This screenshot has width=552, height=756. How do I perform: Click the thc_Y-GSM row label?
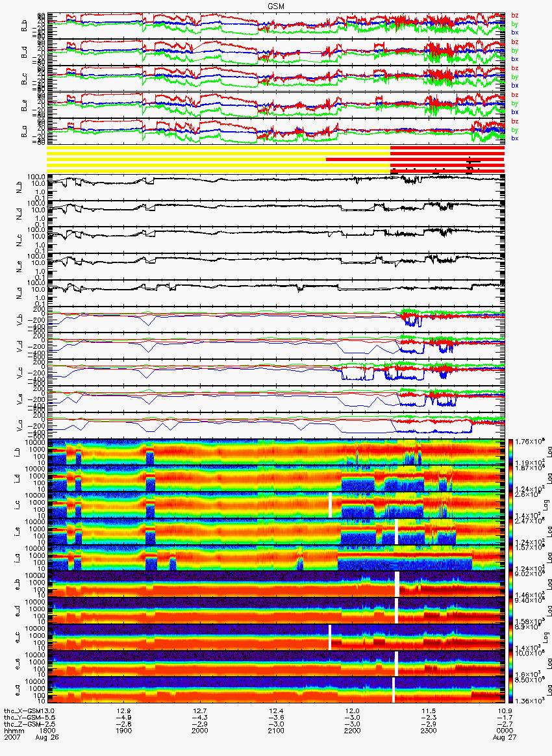[x=23, y=718]
